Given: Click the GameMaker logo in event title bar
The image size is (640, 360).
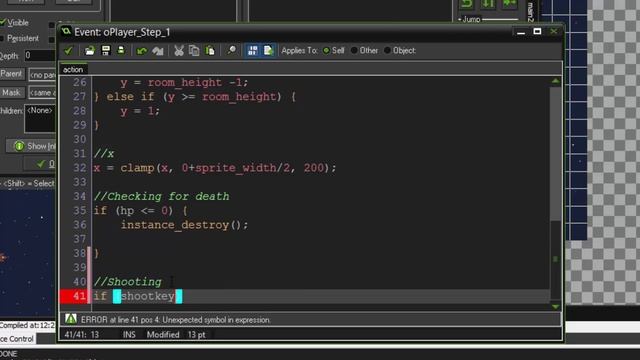Looking at the screenshot, I should click(66, 31).
